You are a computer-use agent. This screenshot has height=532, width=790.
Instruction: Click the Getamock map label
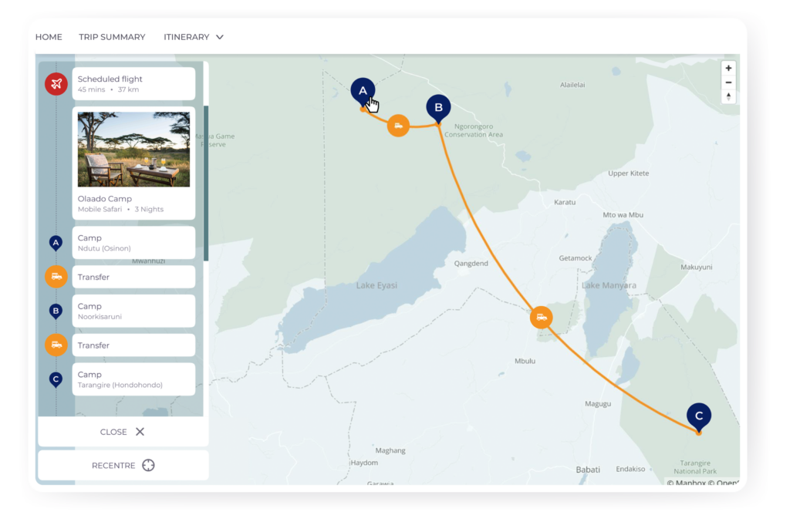(x=576, y=258)
